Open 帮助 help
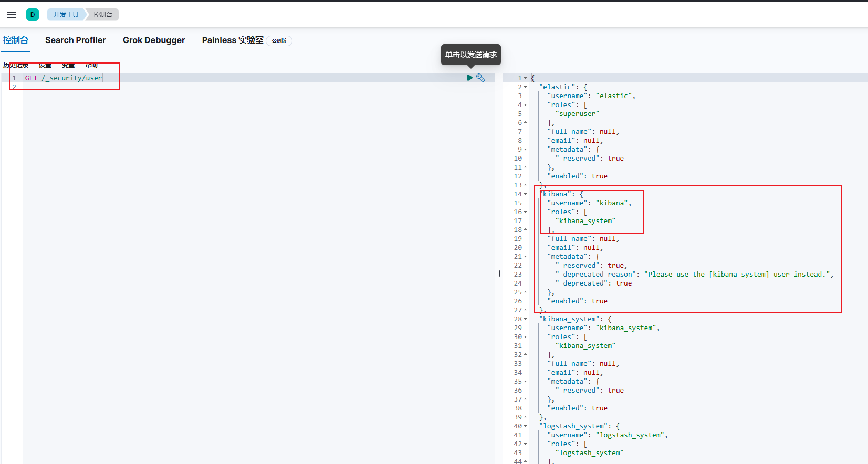 pyautogui.click(x=91, y=65)
